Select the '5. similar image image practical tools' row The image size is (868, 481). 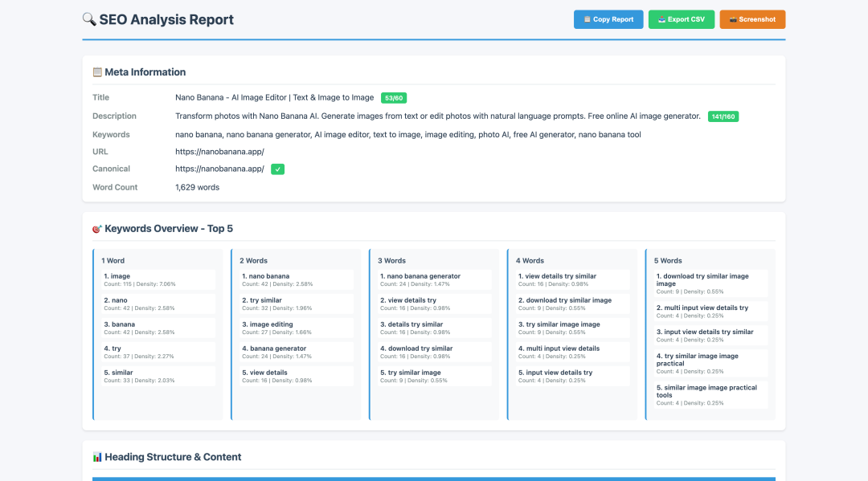tap(710, 395)
